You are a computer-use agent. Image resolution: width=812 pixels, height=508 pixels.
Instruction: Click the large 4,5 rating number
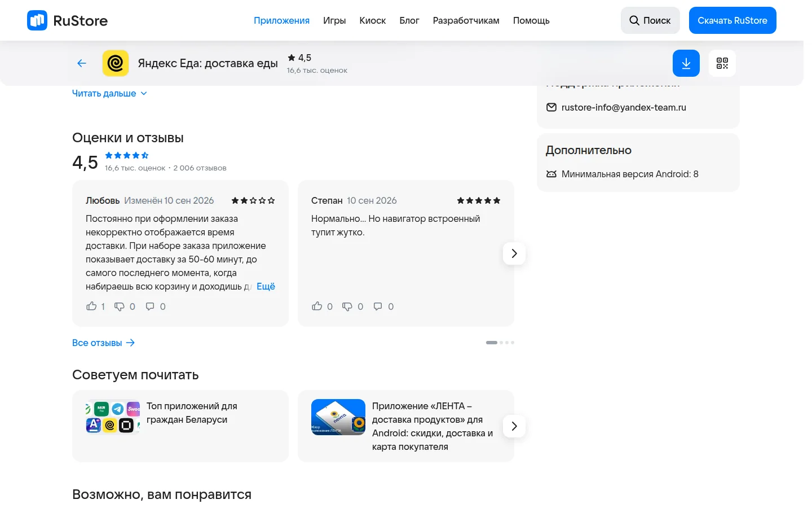coord(85,163)
